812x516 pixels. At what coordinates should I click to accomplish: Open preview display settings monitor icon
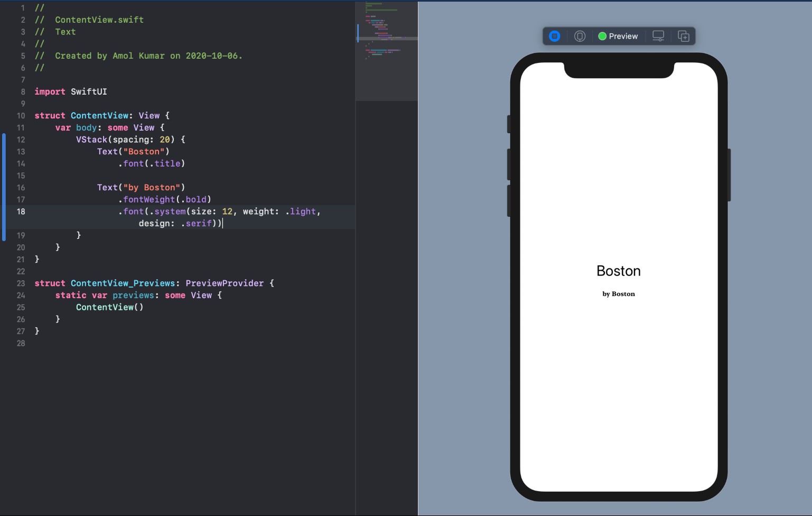[x=658, y=36]
